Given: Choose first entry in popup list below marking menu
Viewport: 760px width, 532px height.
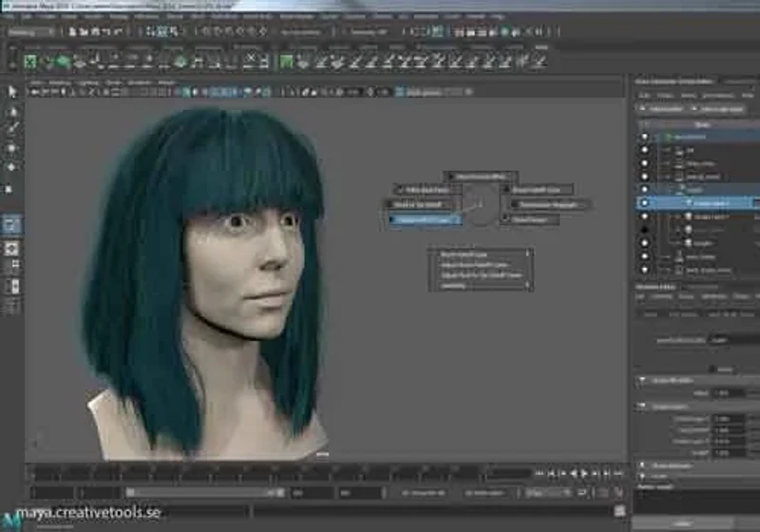Looking at the screenshot, I should pos(481,255).
